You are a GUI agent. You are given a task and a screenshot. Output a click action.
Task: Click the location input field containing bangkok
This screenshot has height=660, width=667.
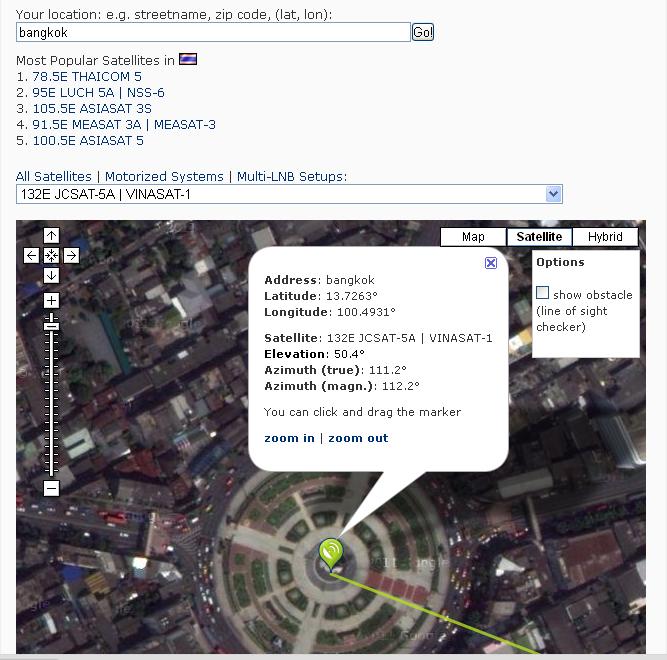coord(213,32)
